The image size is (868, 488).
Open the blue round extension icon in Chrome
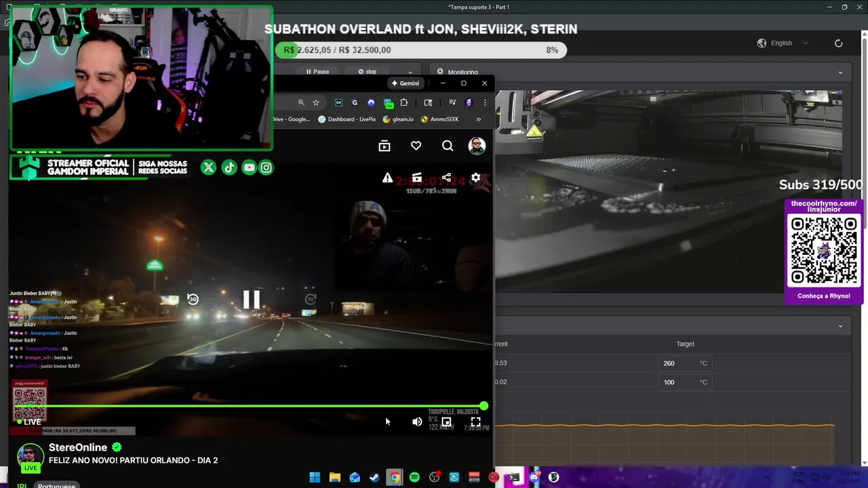point(371,102)
